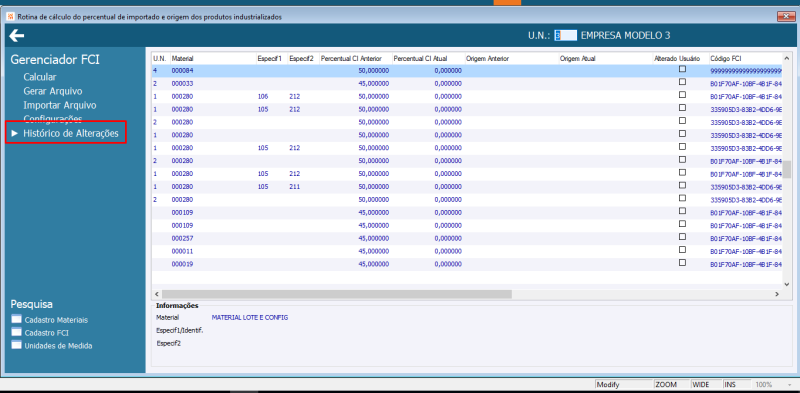Click vertical scrollbar down arrow
Viewport: 800px width, 393px height.
787,284
